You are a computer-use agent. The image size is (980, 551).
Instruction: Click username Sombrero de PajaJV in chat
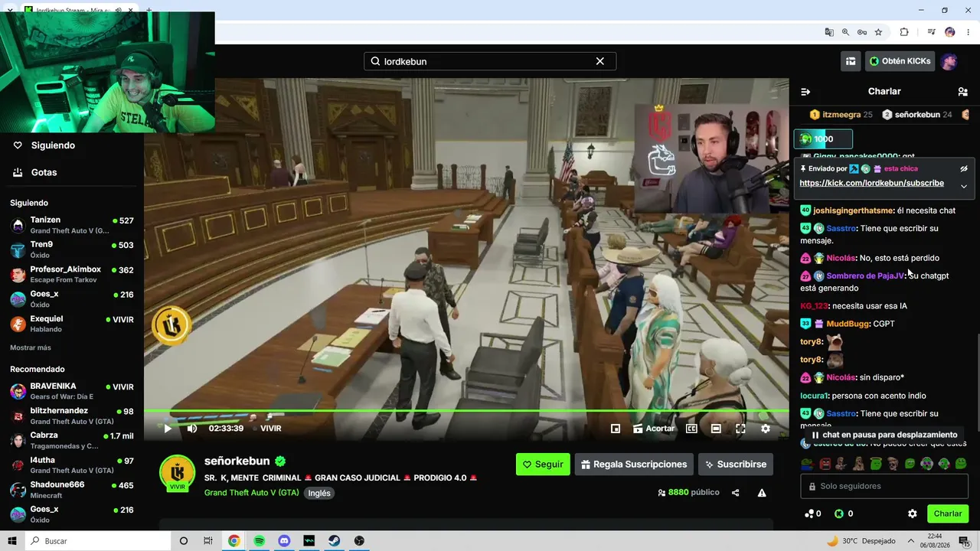[865, 275]
